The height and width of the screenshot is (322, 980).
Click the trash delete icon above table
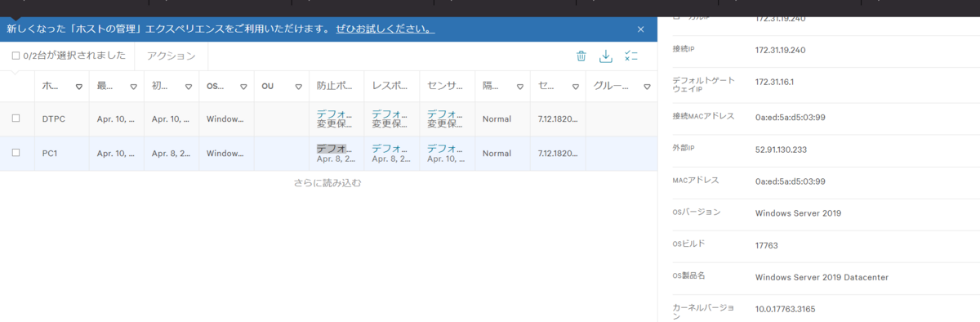581,56
